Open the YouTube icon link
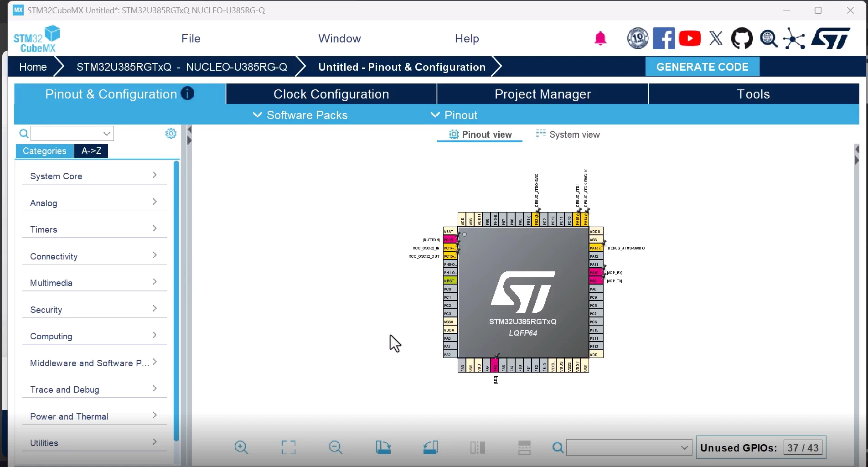868x467 pixels. pyautogui.click(x=690, y=38)
